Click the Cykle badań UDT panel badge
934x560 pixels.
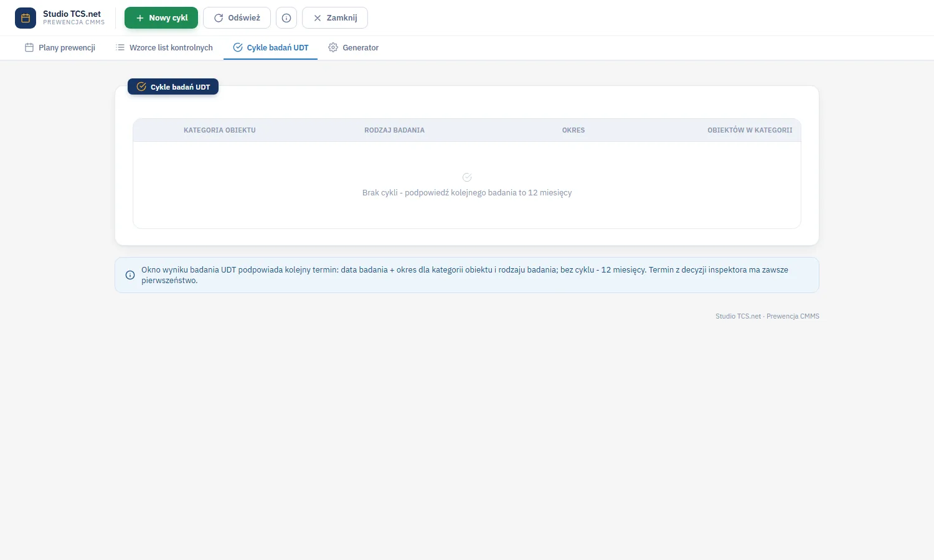[x=173, y=87]
